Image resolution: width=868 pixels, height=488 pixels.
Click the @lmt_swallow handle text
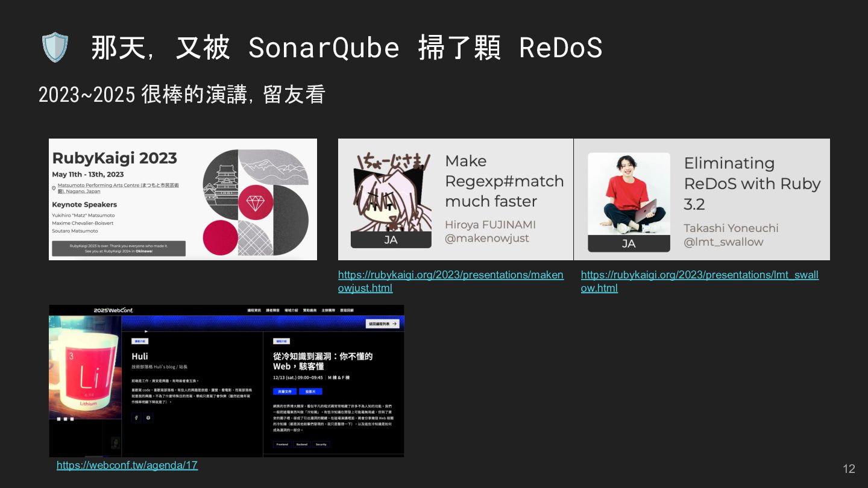[723, 242]
